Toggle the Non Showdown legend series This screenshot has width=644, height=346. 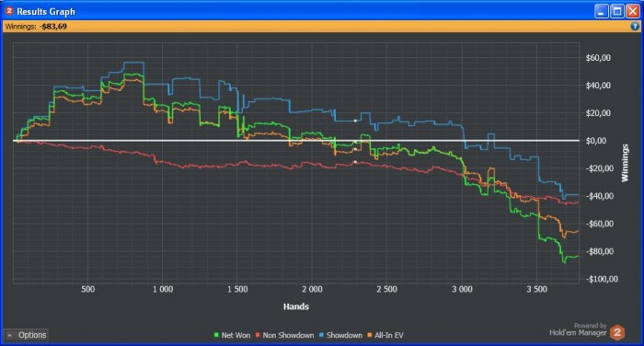tap(284, 335)
